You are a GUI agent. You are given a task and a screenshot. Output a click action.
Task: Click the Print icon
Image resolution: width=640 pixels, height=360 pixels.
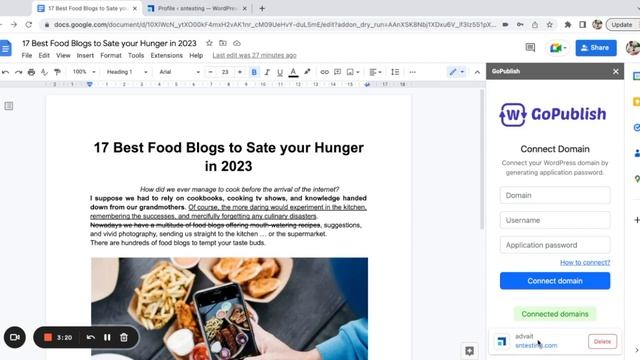coord(31,72)
